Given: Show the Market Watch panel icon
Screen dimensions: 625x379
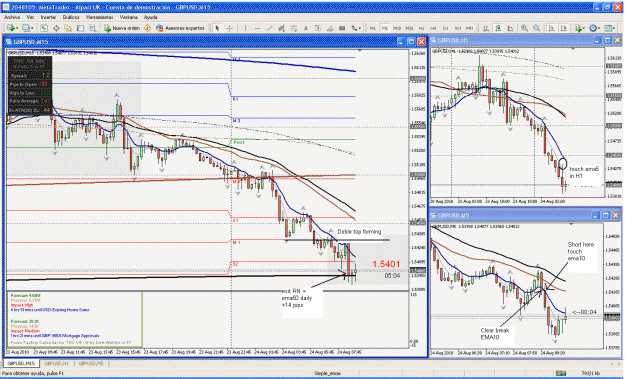Looking at the screenshot, I should (x=44, y=28).
